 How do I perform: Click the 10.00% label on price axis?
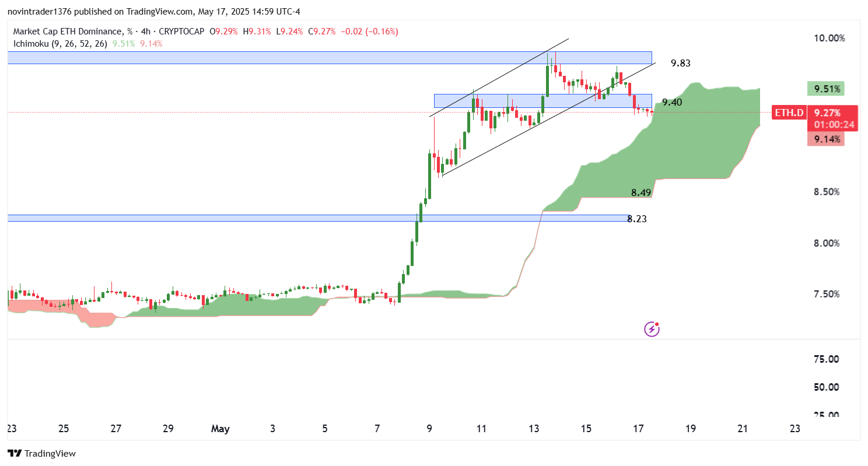[829, 38]
